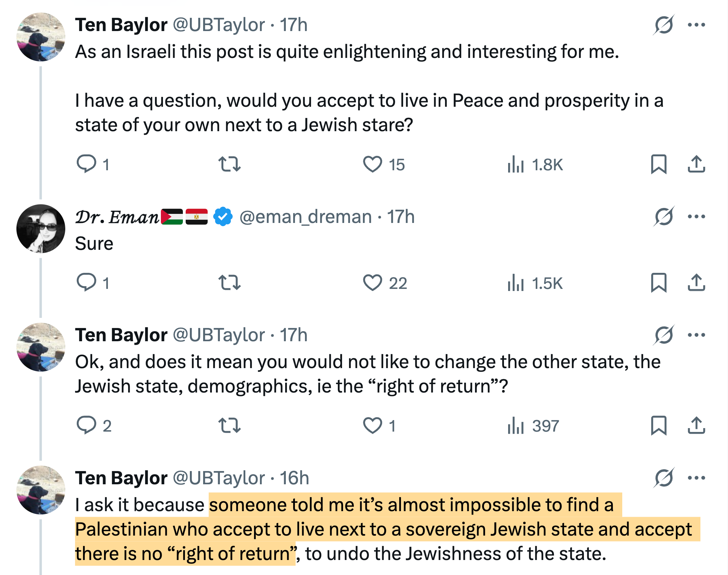Repost the first Ten Baylor tweet
Screen dimensions: 728x575
click(229, 164)
